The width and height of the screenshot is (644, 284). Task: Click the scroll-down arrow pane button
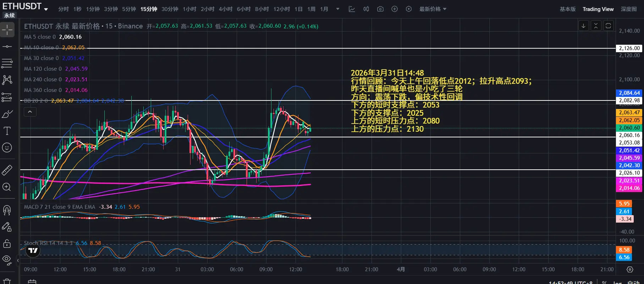coord(584,26)
